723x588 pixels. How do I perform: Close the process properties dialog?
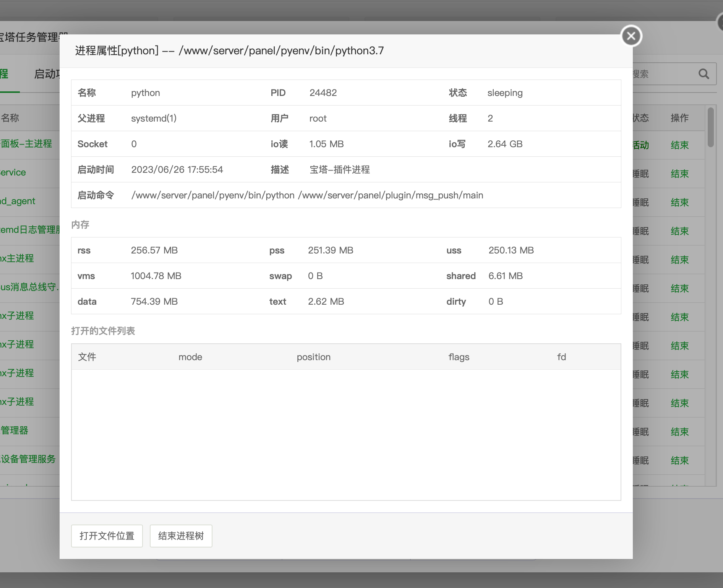pyautogui.click(x=631, y=36)
